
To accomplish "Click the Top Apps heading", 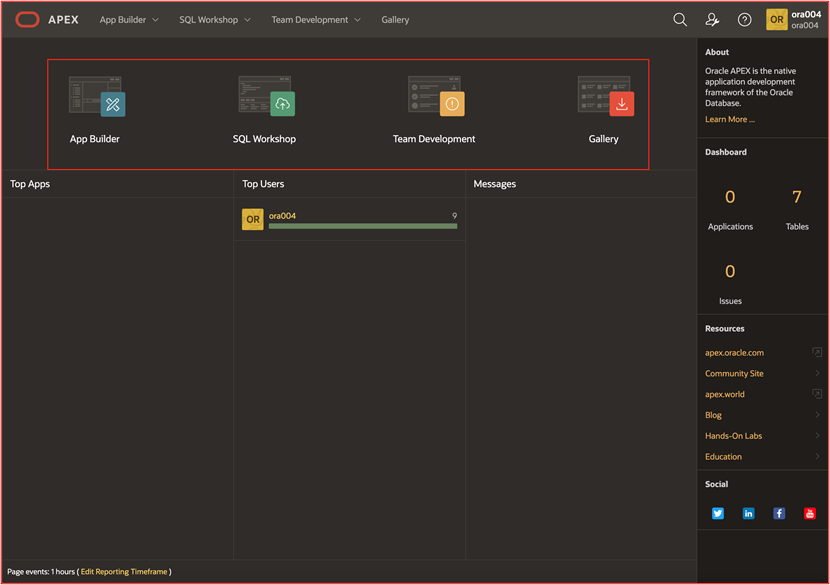I will click(x=30, y=184).
